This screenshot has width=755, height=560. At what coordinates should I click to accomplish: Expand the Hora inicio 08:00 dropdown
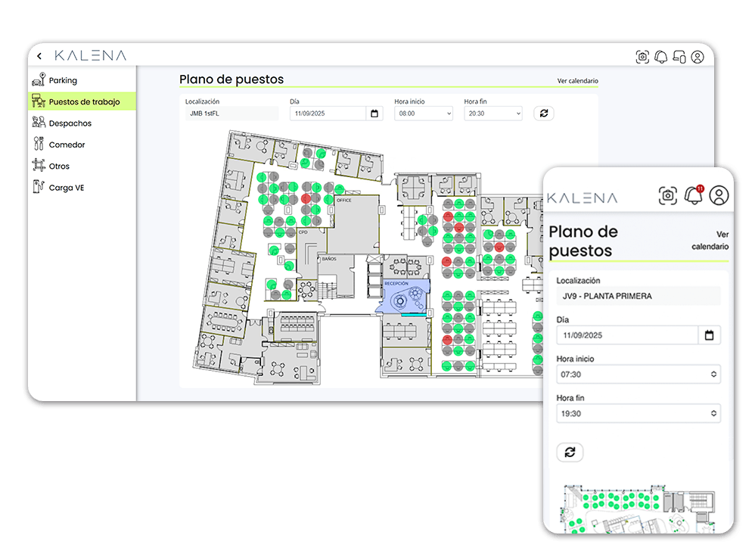[423, 114]
